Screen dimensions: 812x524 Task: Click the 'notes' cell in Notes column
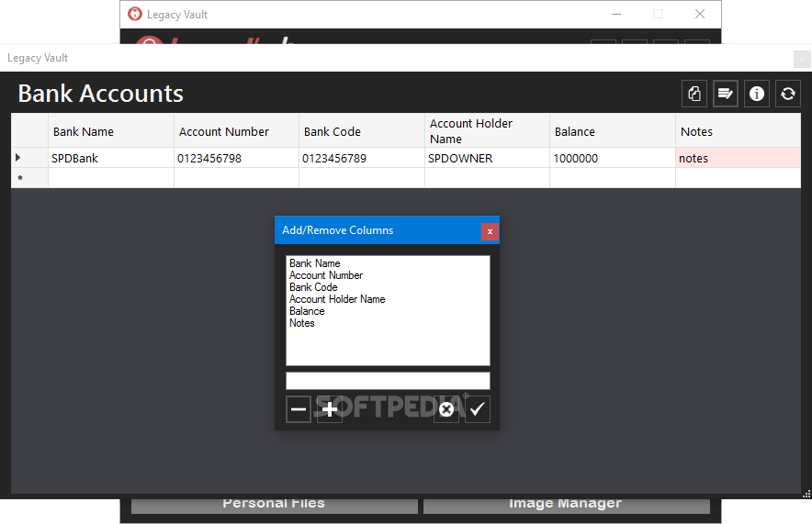click(739, 158)
